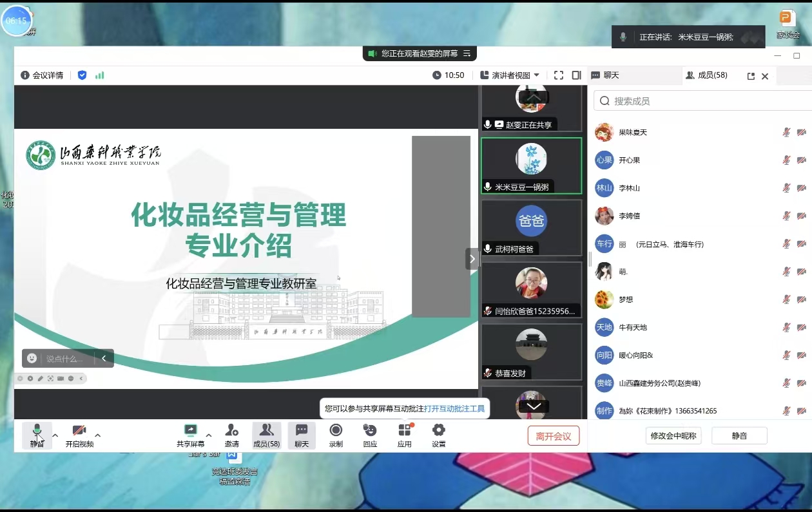Click the fullscreen icon in the top bar
Screen dimensions: 812x512
coord(559,75)
